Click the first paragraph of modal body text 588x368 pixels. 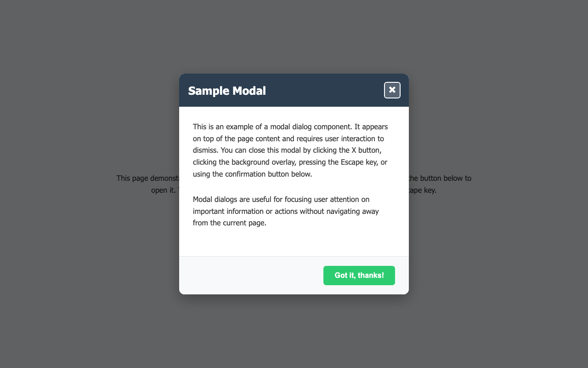(x=290, y=150)
